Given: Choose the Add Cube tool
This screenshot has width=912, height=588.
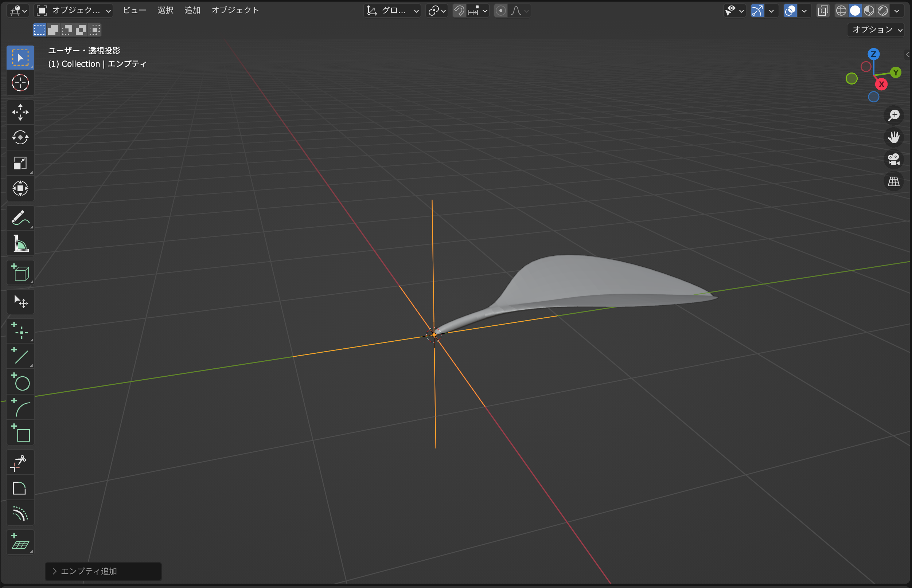Looking at the screenshot, I should (20, 273).
